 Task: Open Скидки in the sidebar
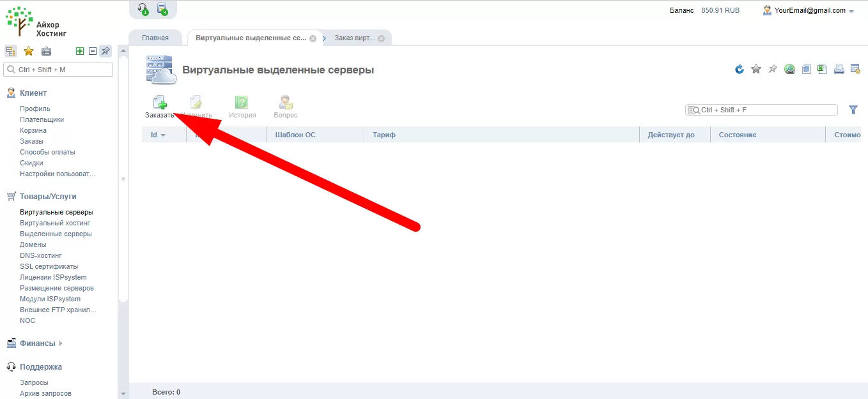coord(31,163)
